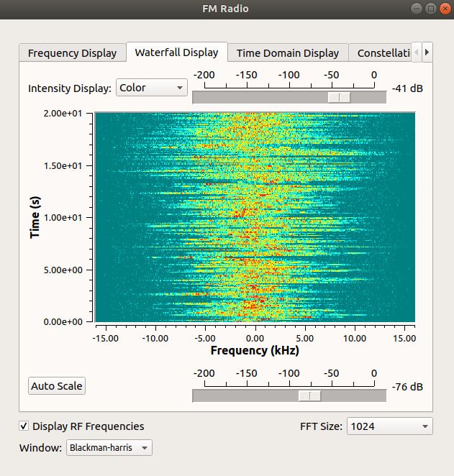Open the Time Domain Display tab
Screen dimensions: 454x476
tap(288, 52)
